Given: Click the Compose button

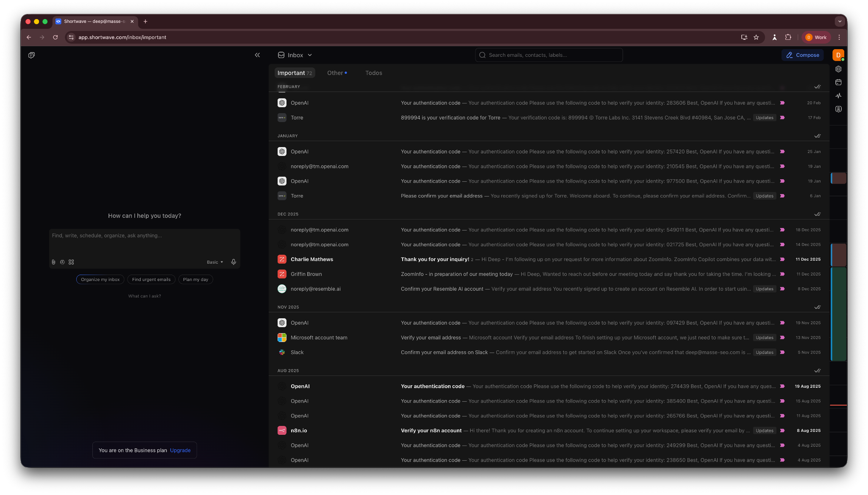Looking at the screenshot, I should coord(803,55).
